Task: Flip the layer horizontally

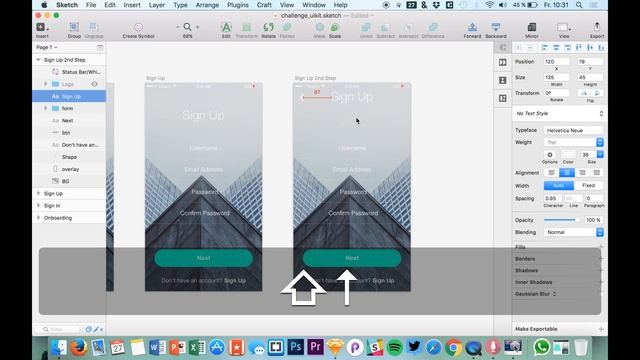Action: (584, 93)
